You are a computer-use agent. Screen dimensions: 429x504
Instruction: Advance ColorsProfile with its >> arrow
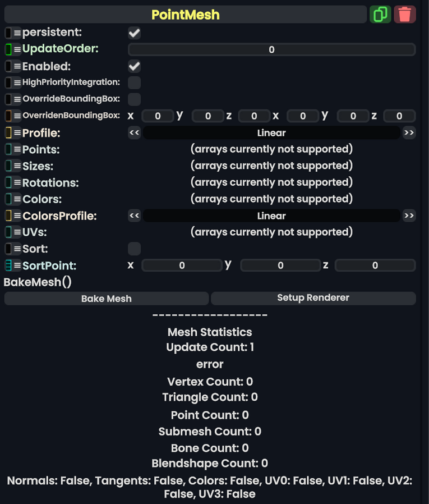pyautogui.click(x=409, y=216)
